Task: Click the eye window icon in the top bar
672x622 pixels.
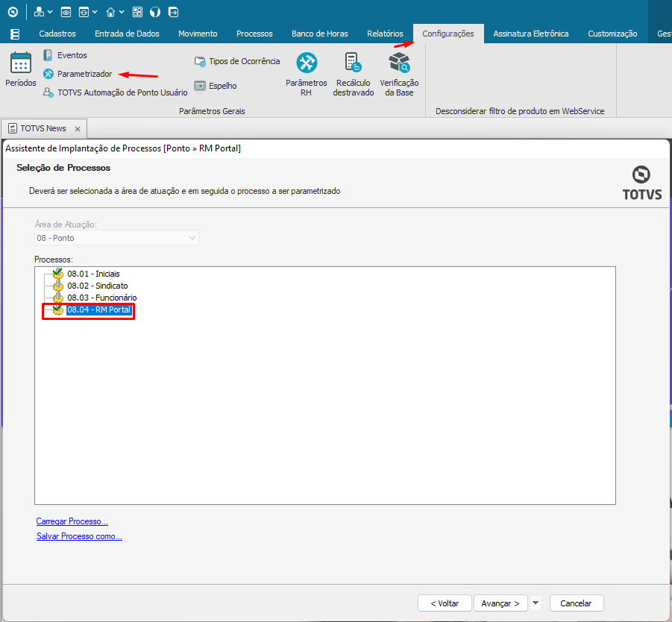Action: click(66, 12)
